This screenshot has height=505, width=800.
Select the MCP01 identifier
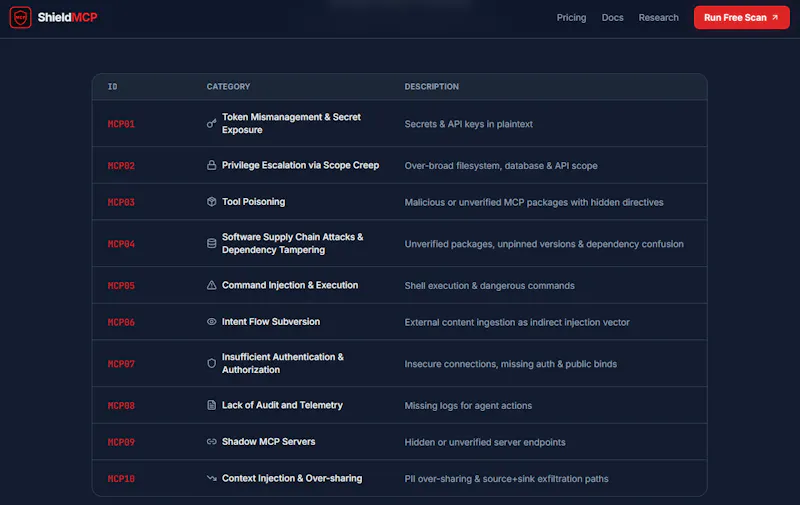click(121, 124)
